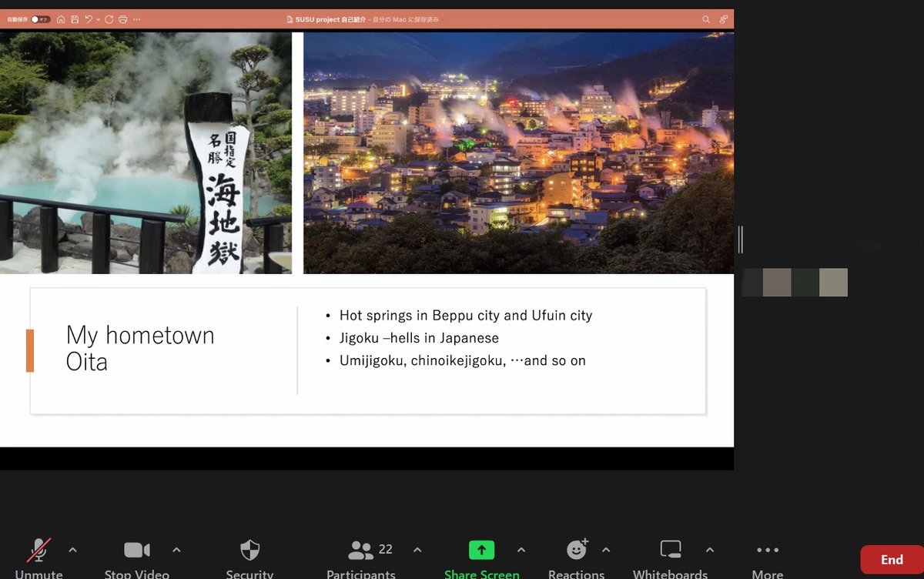Click the Redo circular arrow icon

[109, 19]
